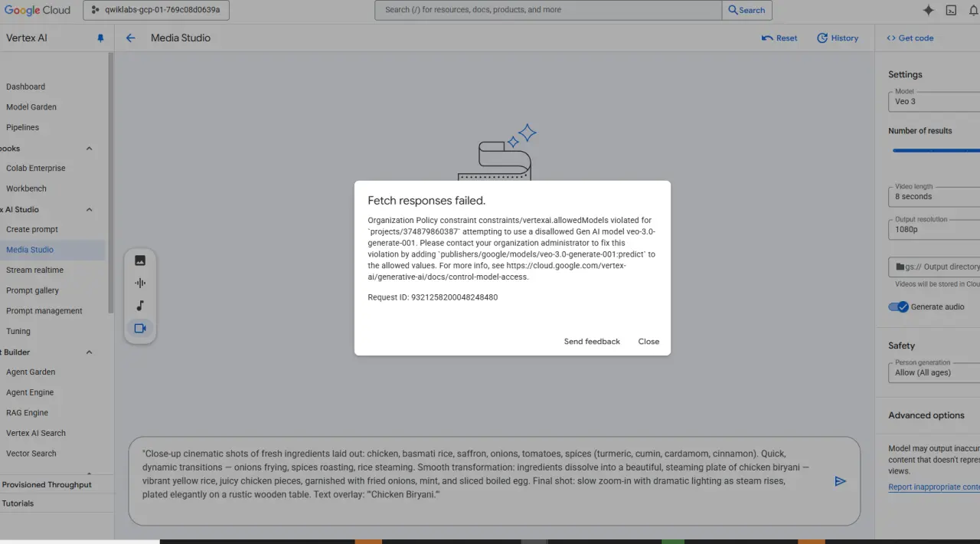
Task: Click the Request ID text in dialog
Action: click(433, 297)
